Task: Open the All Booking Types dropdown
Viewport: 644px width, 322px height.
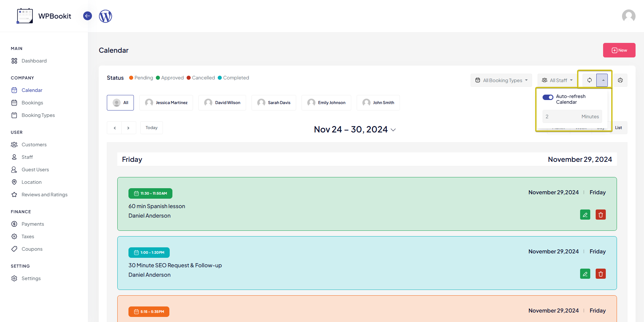Action: click(501, 80)
